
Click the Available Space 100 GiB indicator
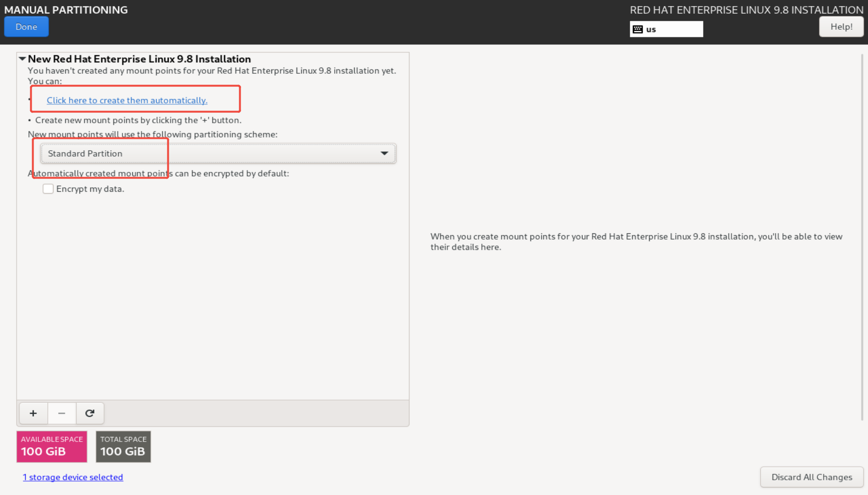point(52,446)
